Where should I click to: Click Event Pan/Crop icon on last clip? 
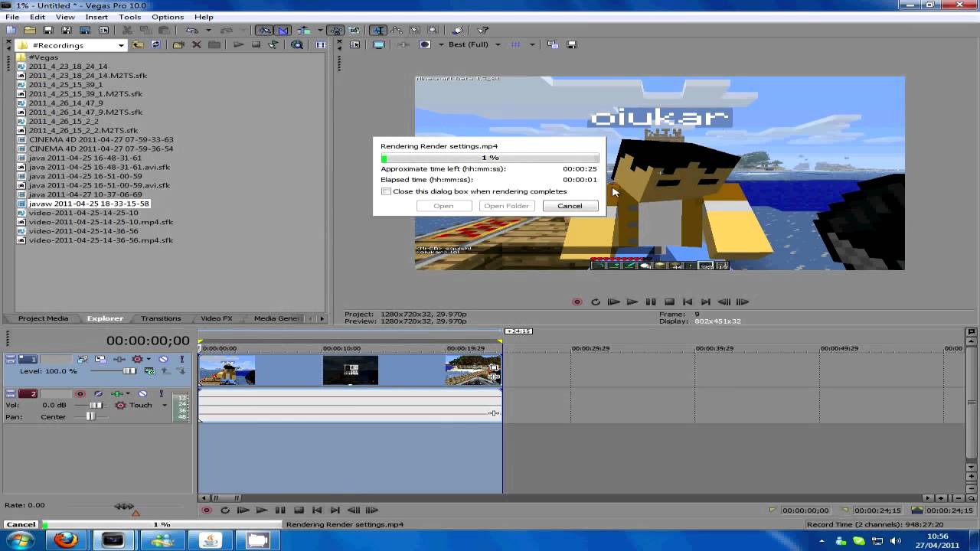pyautogui.click(x=494, y=367)
